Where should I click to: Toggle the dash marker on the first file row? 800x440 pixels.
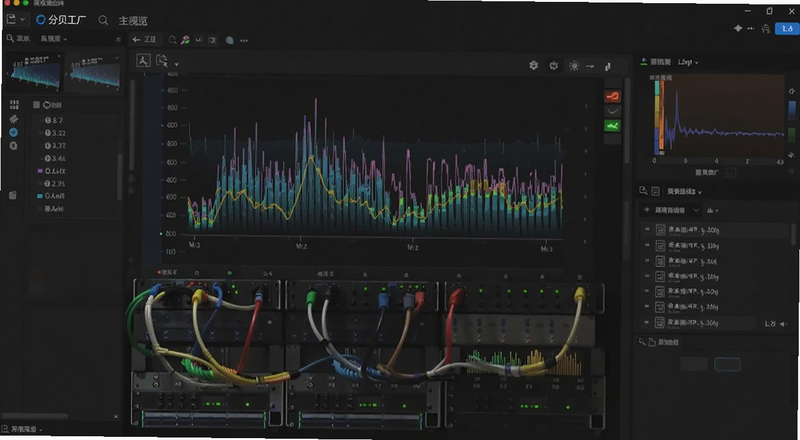(x=647, y=230)
